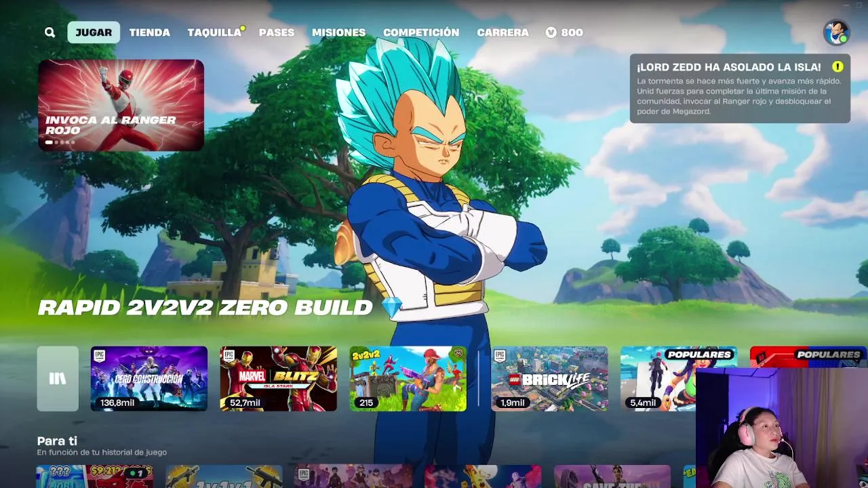The width and height of the screenshot is (868, 488).
Task: Click the diamond icon beside the game title
Action: (x=392, y=308)
